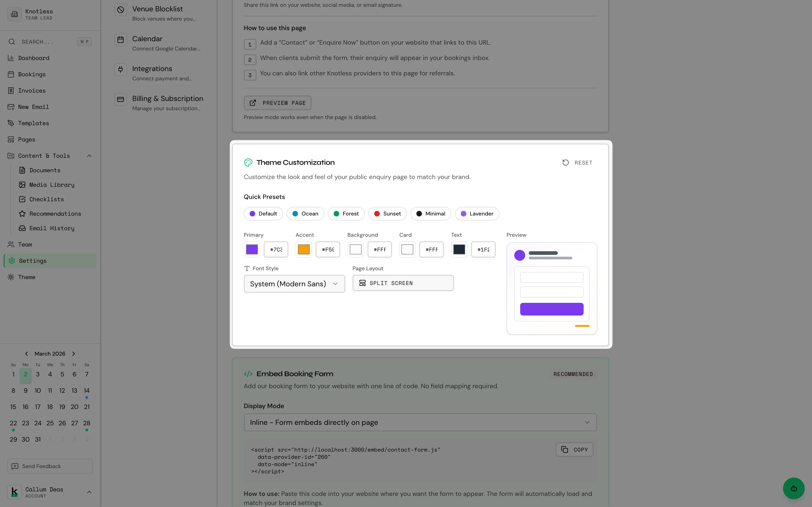Open the Bookings section
The width and height of the screenshot is (812, 507).
click(31, 74)
